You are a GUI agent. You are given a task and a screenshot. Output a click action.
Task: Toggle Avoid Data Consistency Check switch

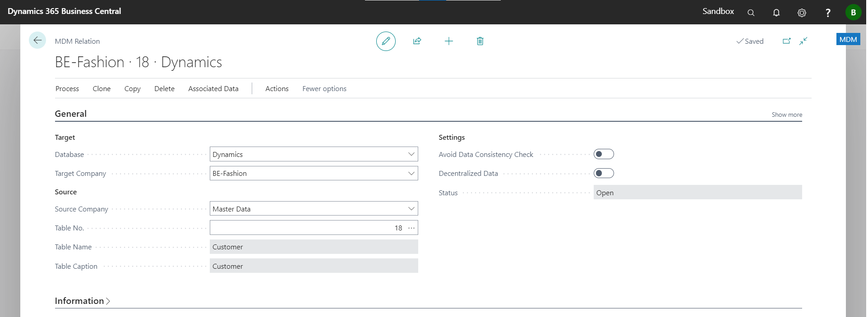tap(604, 154)
